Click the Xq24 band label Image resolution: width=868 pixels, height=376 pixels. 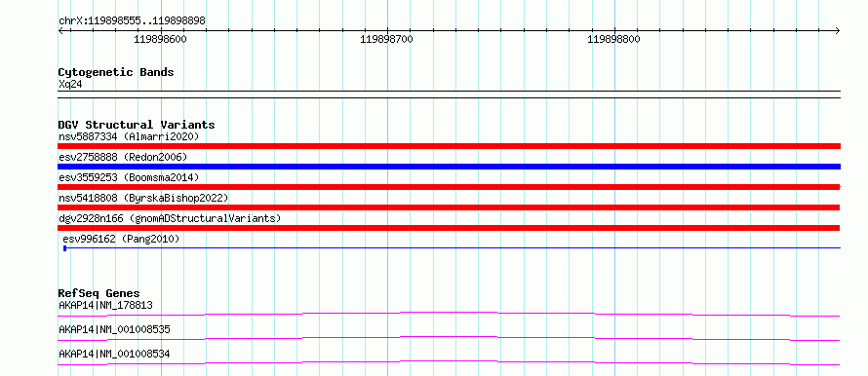(x=70, y=85)
